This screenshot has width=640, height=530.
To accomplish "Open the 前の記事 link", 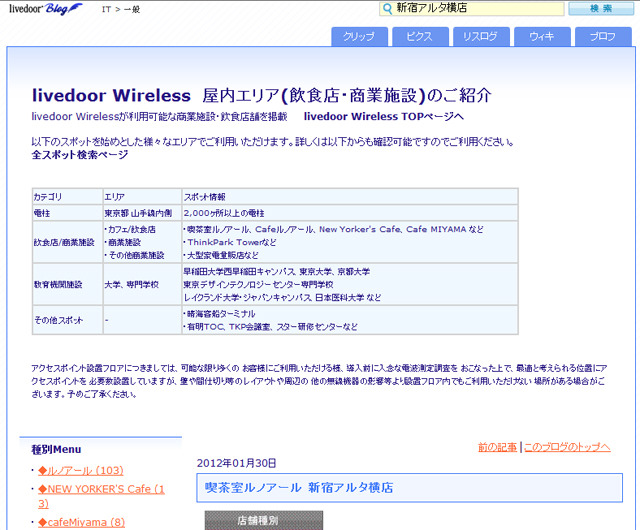I will tap(497, 448).
